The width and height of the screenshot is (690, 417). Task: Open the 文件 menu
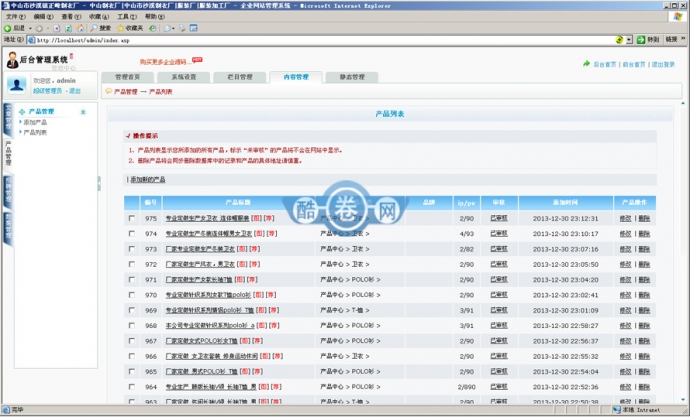click(15, 17)
